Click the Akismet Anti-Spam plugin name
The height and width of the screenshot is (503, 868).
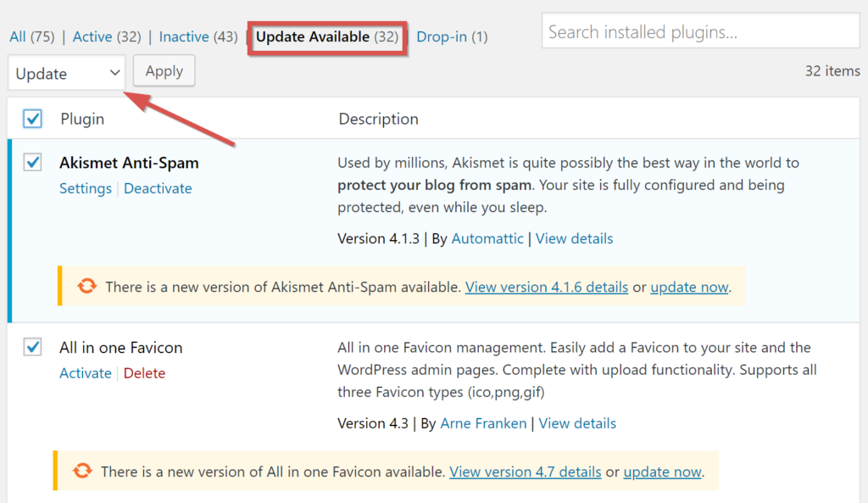click(129, 163)
